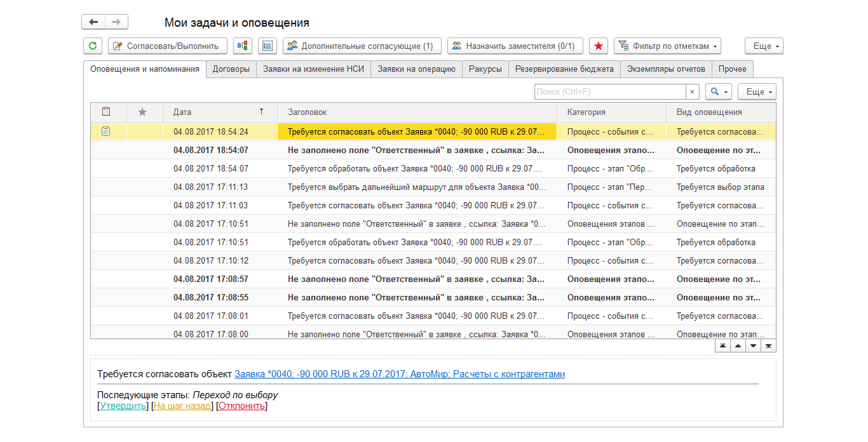Go back with the left arrow
868x442 pixels.
pyautogui.click(x=93, y=22)
